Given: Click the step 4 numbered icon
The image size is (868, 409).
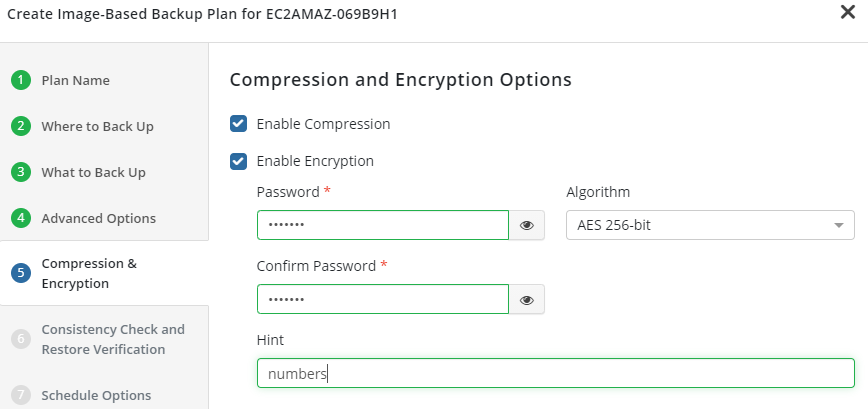Looking at the screenshot, I should pos(21,218).
